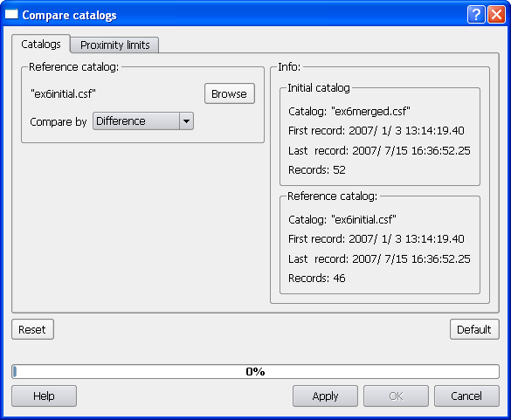Click the ex6merged.csf catalog info line
This screenshot has width=511, height=420.
349,112
